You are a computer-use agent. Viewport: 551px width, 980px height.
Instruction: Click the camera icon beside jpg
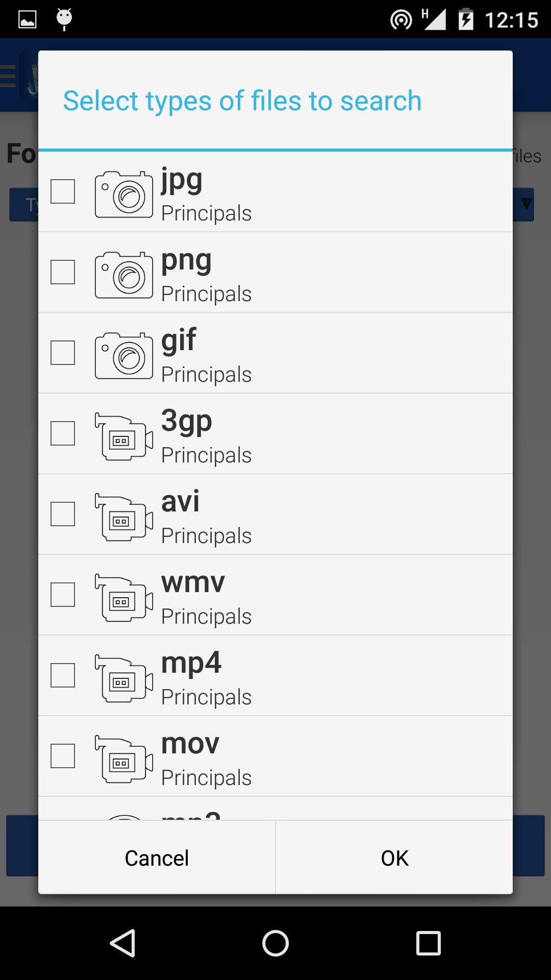[x=124, y=194]
